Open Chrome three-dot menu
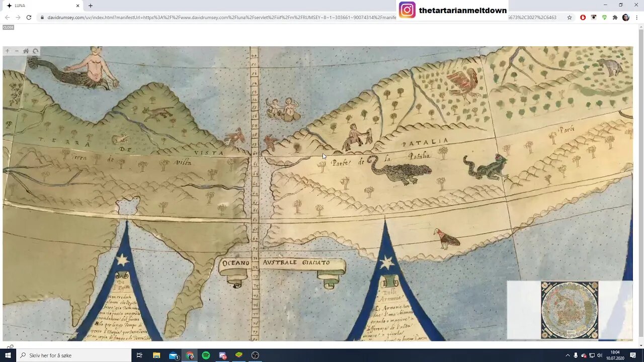 click(637, 17)
